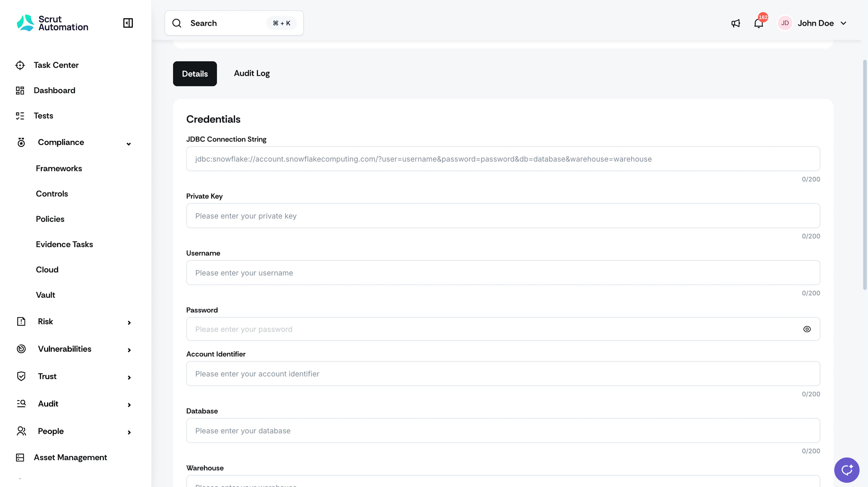Screen dimensions: 868x487
Task: Collapse the Compliance section
Action: (x=129, y=144)
